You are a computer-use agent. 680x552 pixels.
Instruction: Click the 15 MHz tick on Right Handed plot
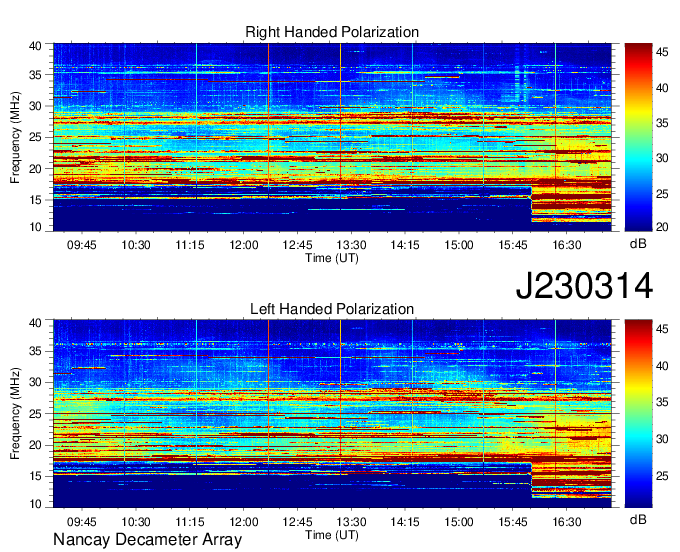[x=35, y=200]
